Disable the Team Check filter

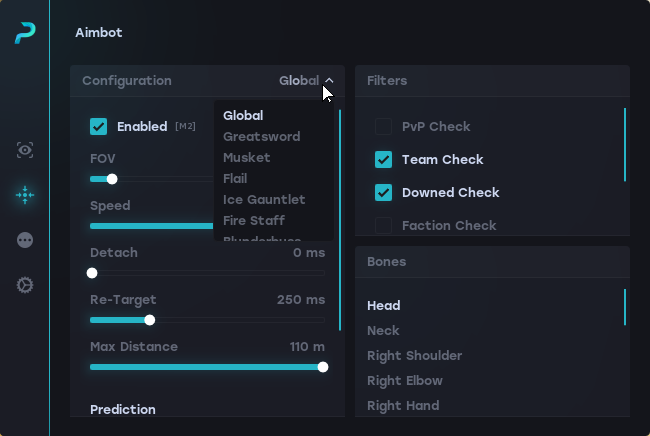[383, 160]
